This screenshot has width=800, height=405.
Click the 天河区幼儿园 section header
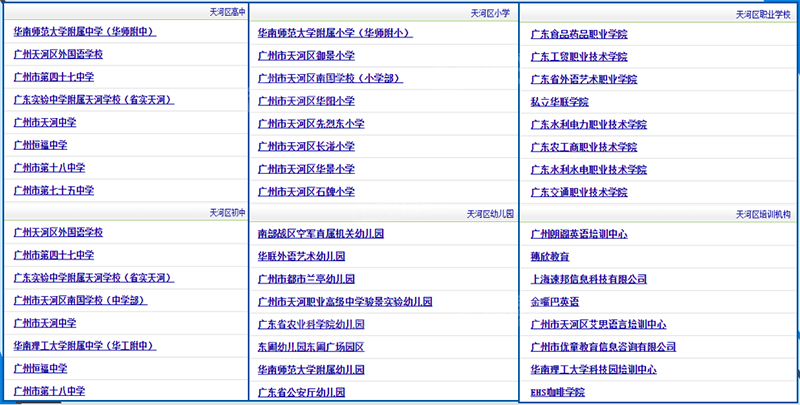490,214
